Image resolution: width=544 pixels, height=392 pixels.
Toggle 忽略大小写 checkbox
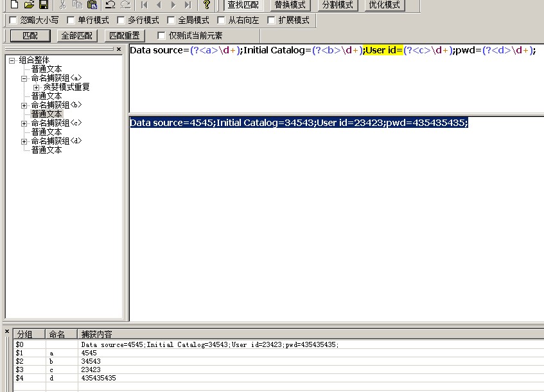[13, 20]
